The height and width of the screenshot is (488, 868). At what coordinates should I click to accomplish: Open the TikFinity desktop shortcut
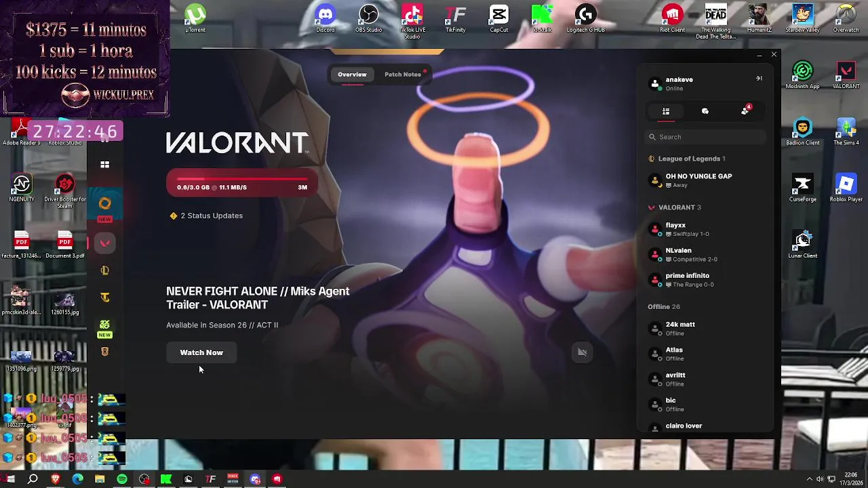pyautogui.click(x=456, y=18)
